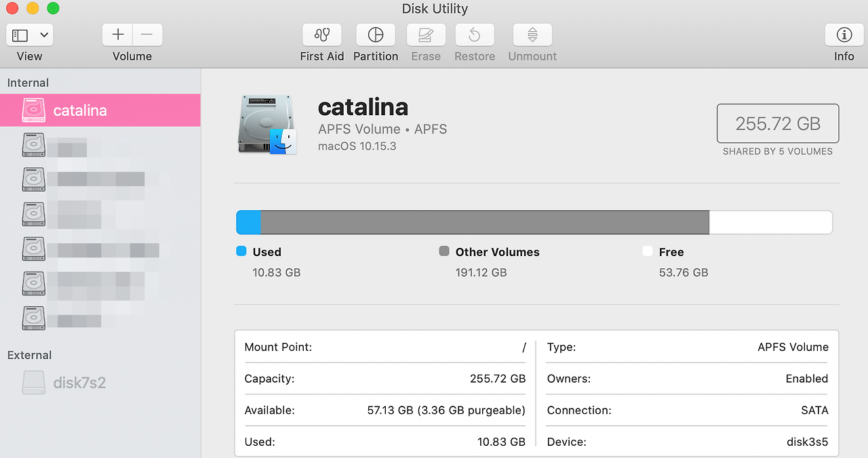Click the Owners value "Enabled"
The height and width of the screenshot is (458, 868).
click(x=807, y=379)
